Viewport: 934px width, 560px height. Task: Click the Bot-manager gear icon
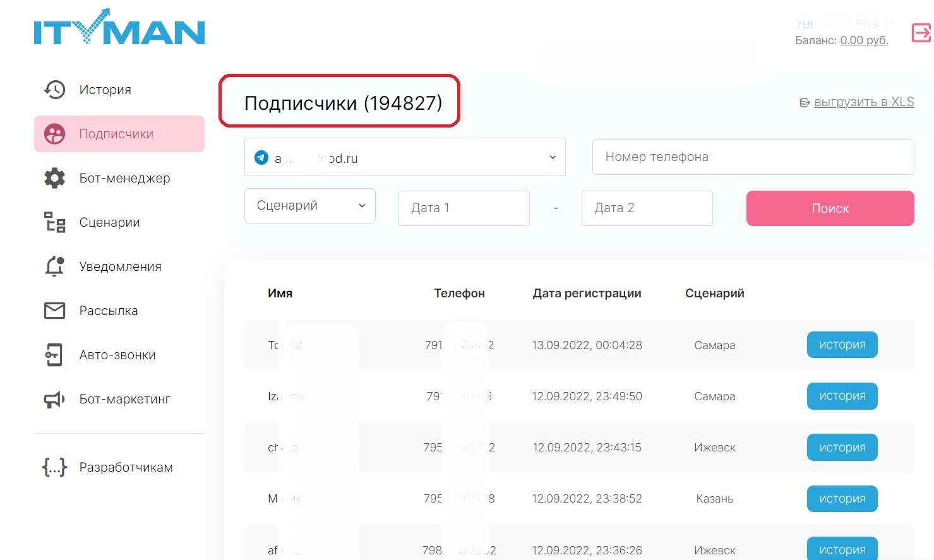(x=54, y=178)
